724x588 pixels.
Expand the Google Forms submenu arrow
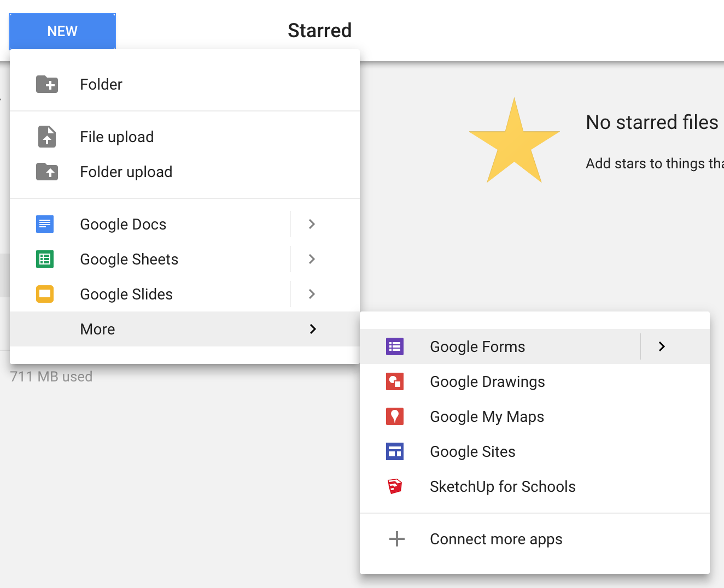pyautogui.click(x=662, y=346)
